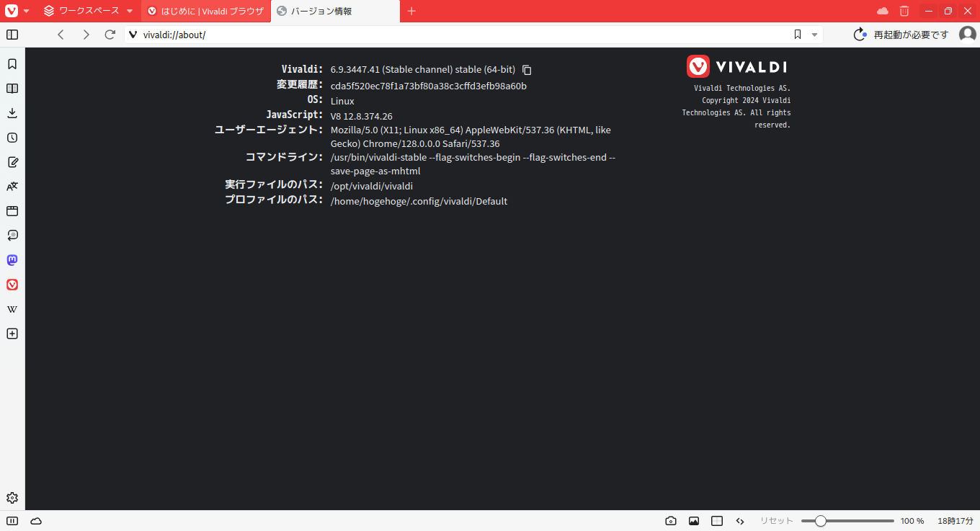Open the History panel
The image size is (980, 531).
12,138
